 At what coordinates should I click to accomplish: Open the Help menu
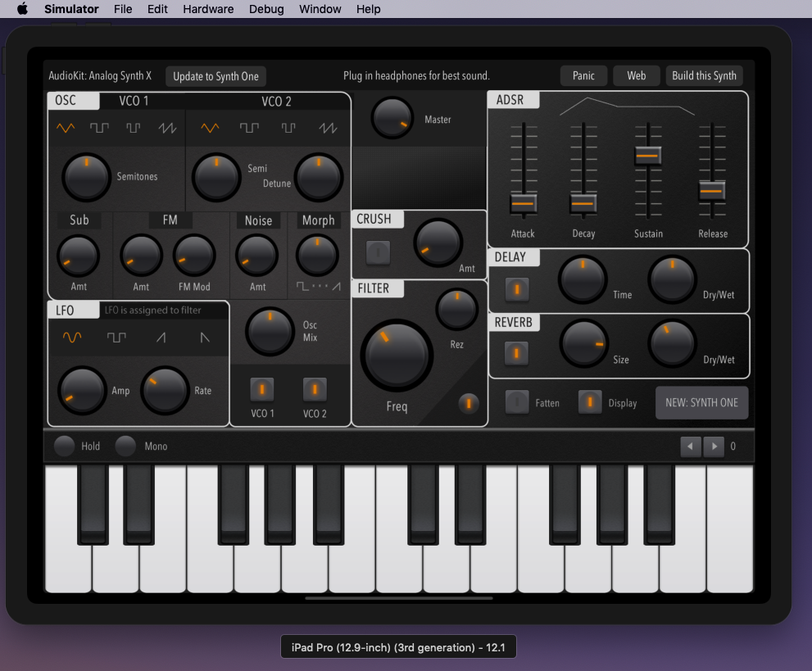click(368, 9)
